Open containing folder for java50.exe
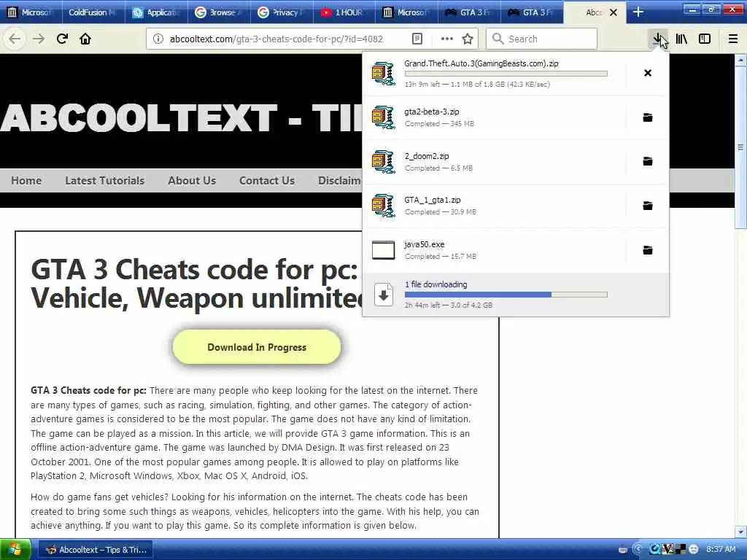Screen dimensions: 747x560 (648, 249)
